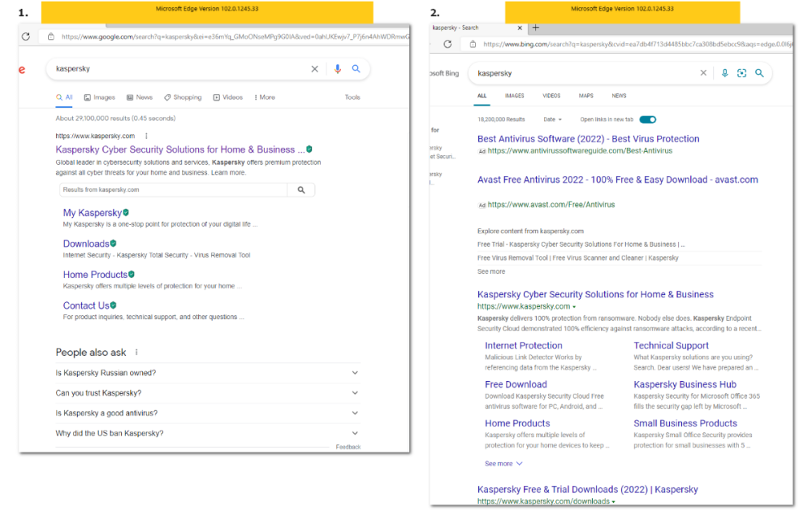The height and width of the screenshot is (524, 812).
Task: Click the Google voice search microphone icon
Action: [337, 69]
